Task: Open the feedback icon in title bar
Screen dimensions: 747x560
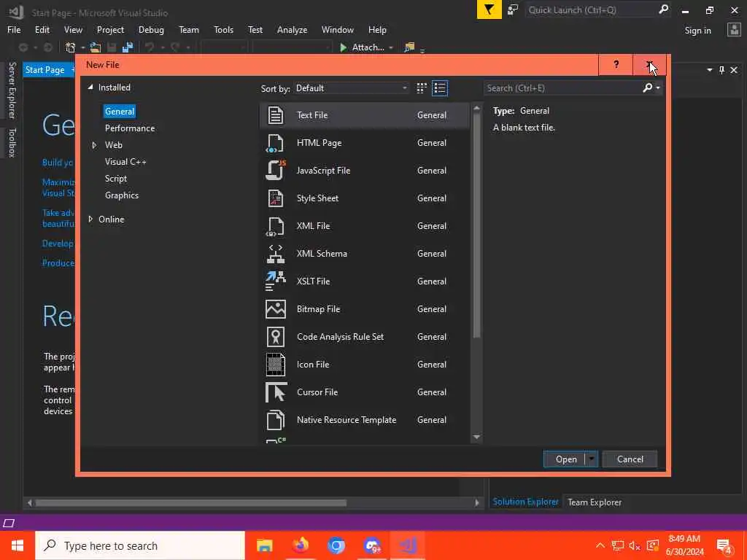Action: [513, 10]
